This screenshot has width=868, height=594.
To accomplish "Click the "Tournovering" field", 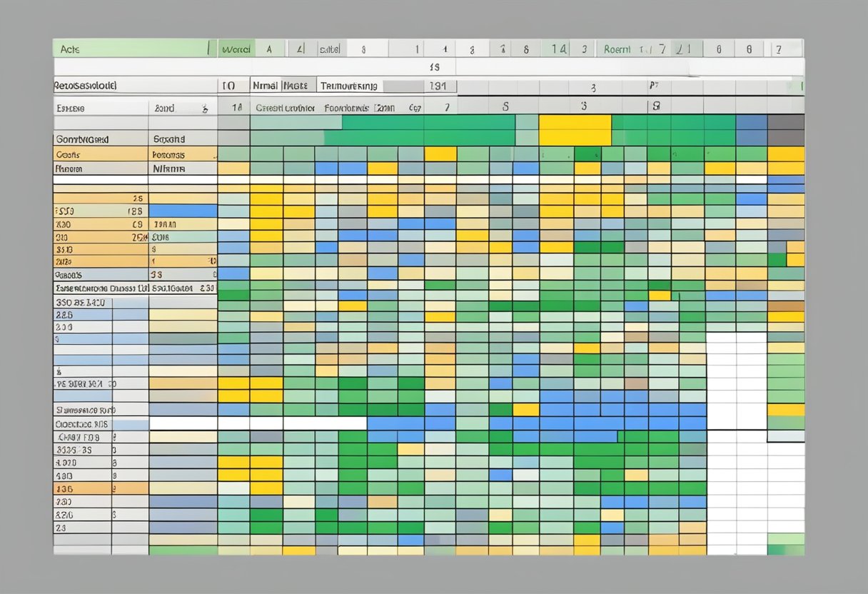I will point(349,86).
